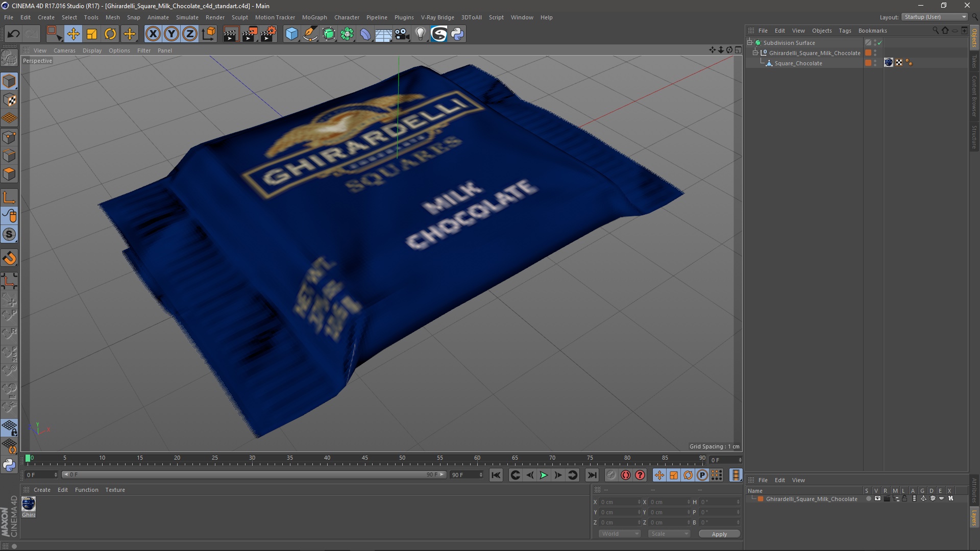Toggle visibility dots of Square_Chocolate
Screen dimensions: 980x551
point(875,63)
